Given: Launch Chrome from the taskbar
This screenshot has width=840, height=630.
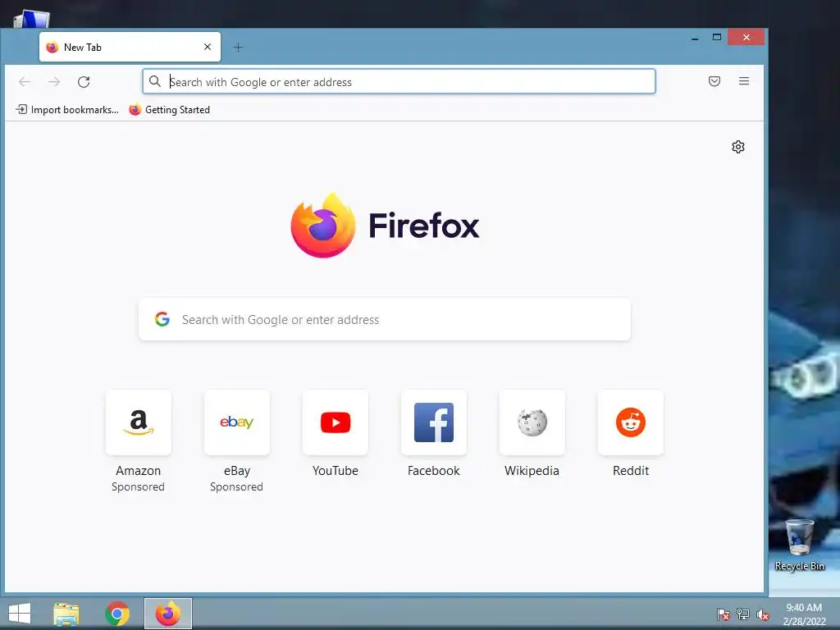Looking at the screenshot, I should [117, 614].
